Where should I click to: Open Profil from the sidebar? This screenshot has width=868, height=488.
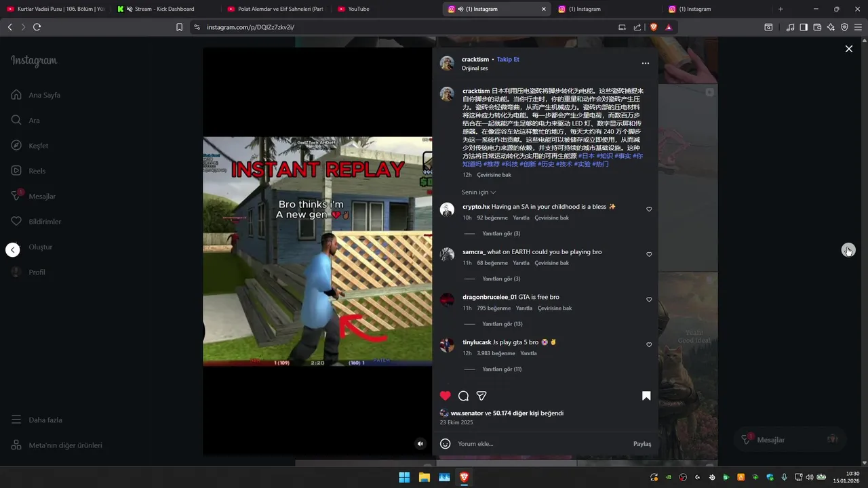28,272
